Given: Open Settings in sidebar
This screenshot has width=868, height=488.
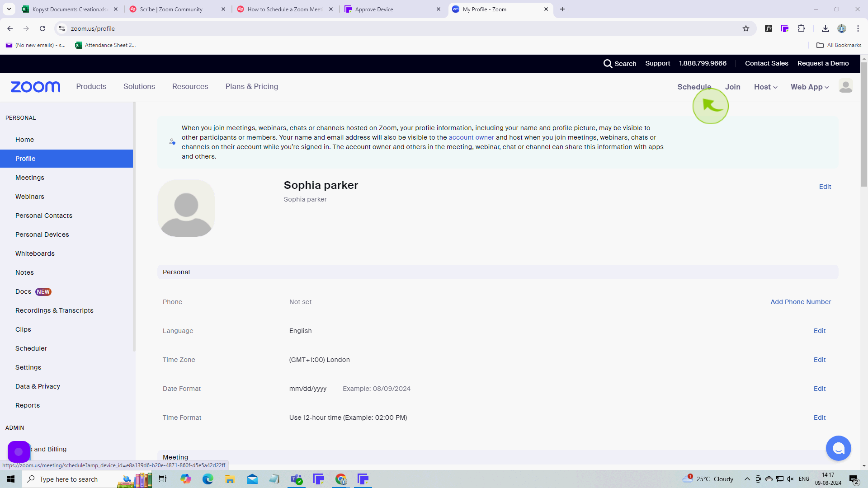Looking at the screenshot, I should (66, 367).
